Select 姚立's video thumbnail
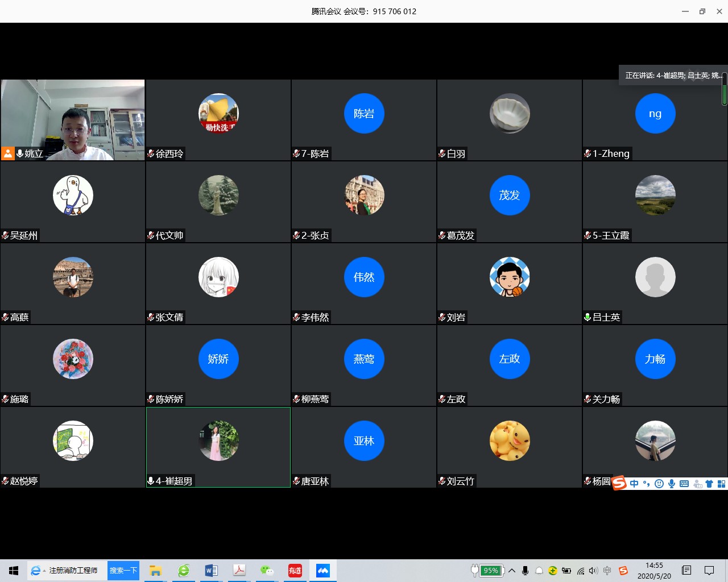This screenshot has height=582, width=728. pyautogui.click(x=73, y=120)
